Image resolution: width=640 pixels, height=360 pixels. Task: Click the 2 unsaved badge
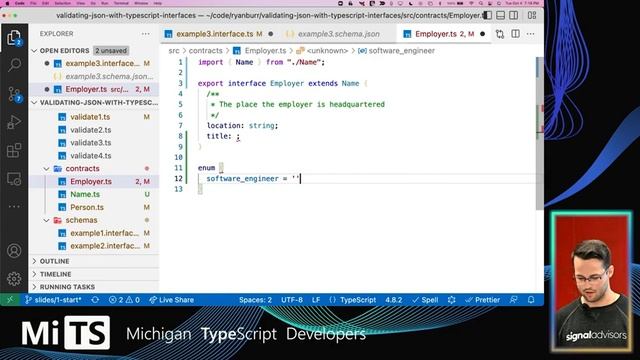[x=111, y=51]
